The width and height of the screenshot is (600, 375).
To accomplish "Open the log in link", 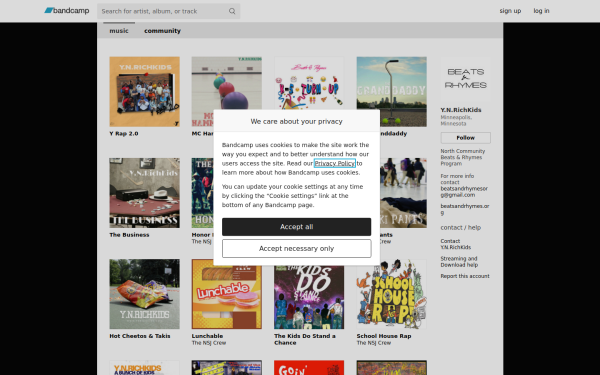I will coord(541,11).
